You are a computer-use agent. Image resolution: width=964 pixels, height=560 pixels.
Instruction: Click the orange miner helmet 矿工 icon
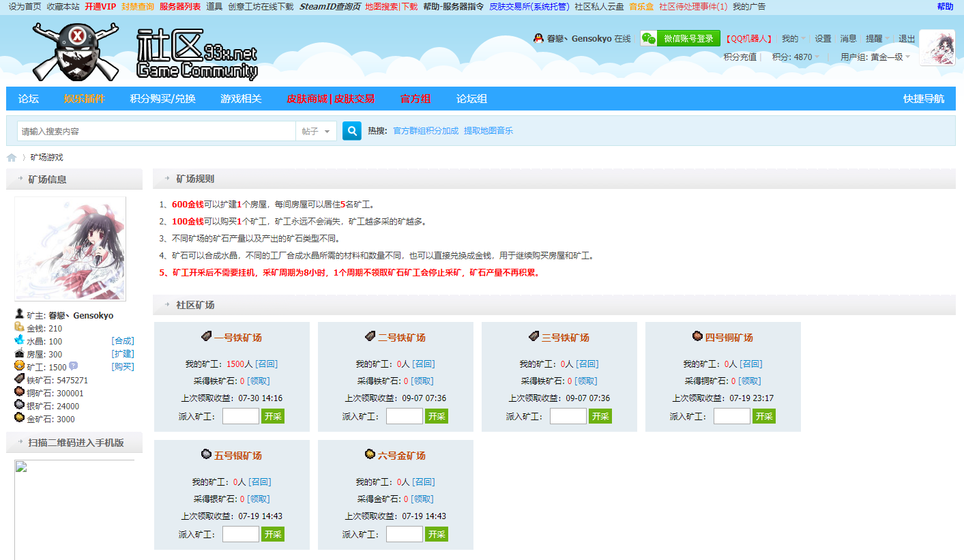tap(20, 366)
